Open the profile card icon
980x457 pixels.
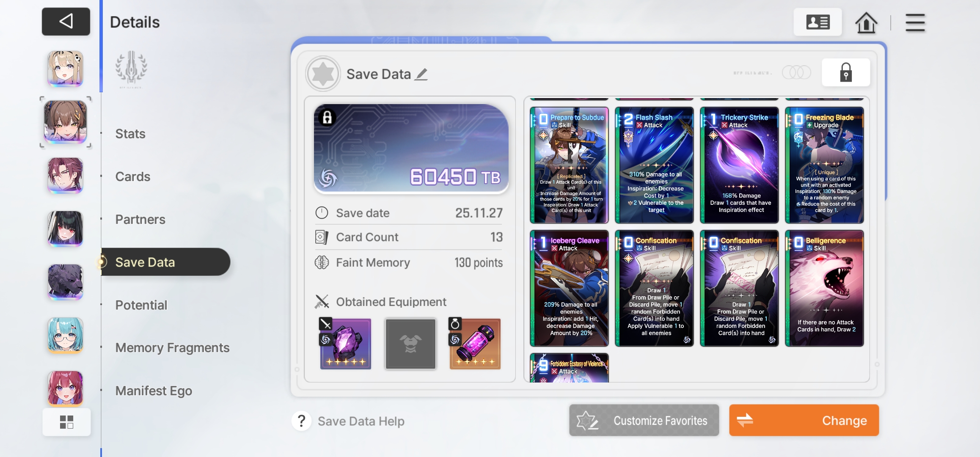click(818, 22)
